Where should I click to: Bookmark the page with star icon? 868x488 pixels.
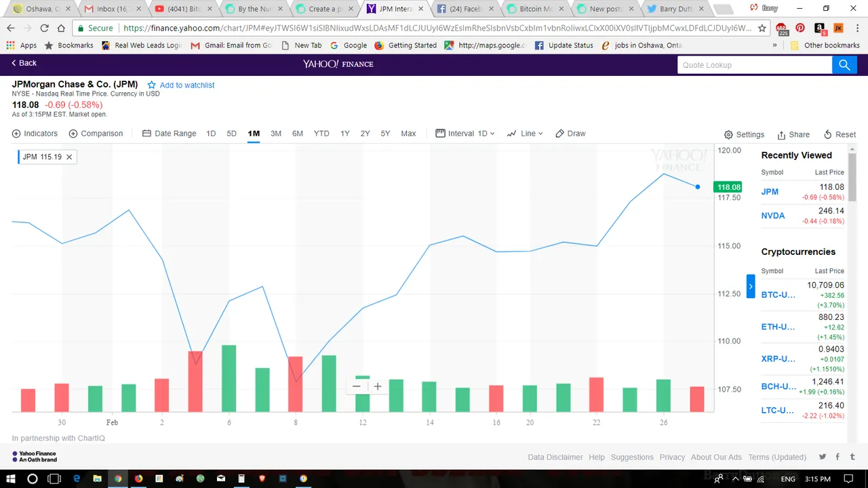[x=762, y=28]
